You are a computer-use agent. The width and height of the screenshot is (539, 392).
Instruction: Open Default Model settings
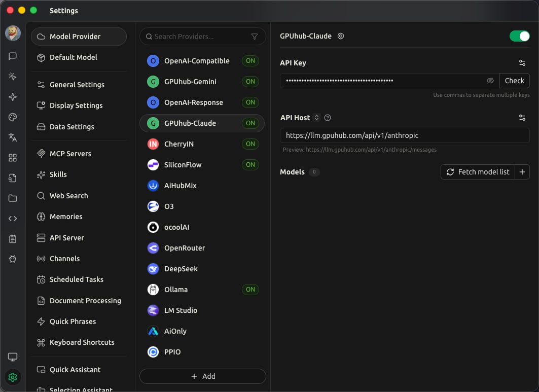coord(79,57)
